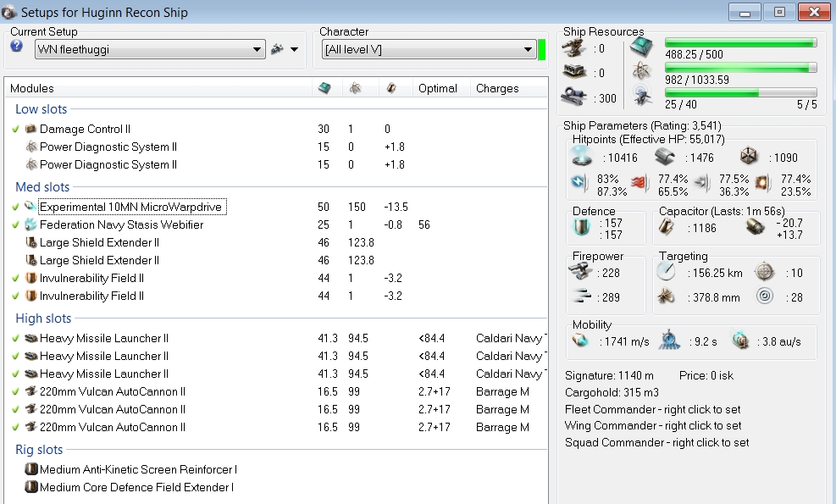The height and width of the screenshot is (504, 836).
Task: Open the Current Setup dropdown WN fleethuggi
Action: [x=151, y=50]
